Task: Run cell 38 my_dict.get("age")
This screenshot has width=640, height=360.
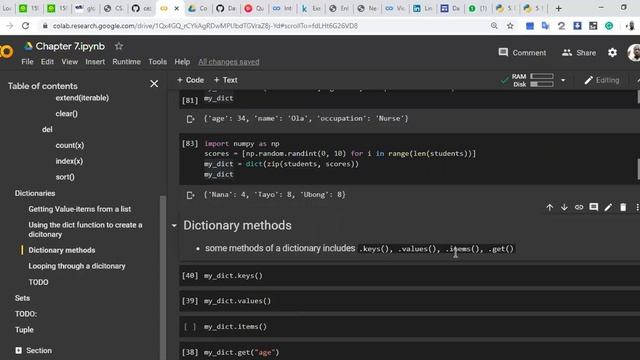Action: tap(190, 352)
